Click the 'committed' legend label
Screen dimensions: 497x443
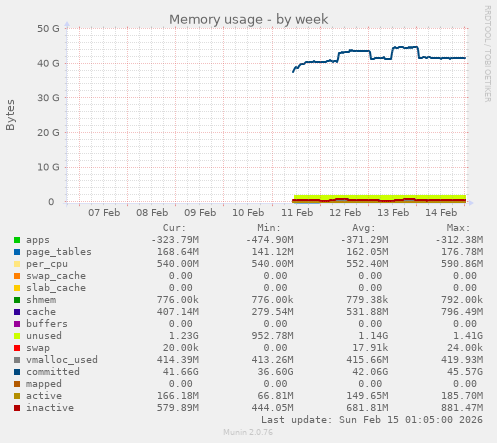click(53, 372)
